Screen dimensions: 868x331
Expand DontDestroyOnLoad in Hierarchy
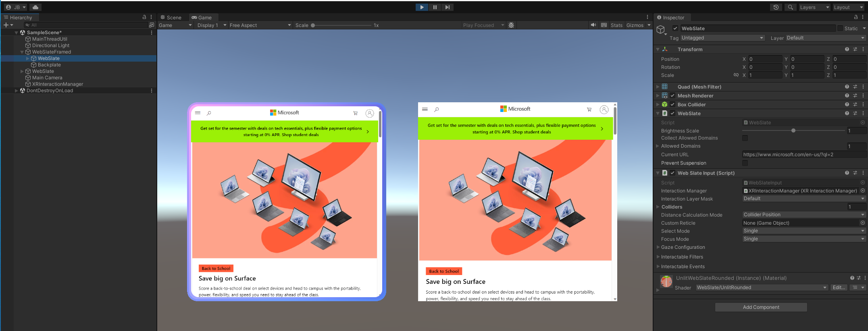pos(17,91)
